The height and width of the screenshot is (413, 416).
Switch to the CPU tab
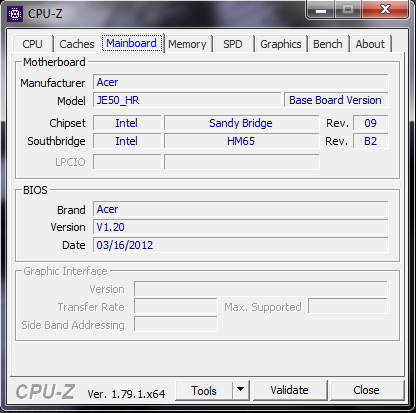pyautogui.click(x=32, y=44)
